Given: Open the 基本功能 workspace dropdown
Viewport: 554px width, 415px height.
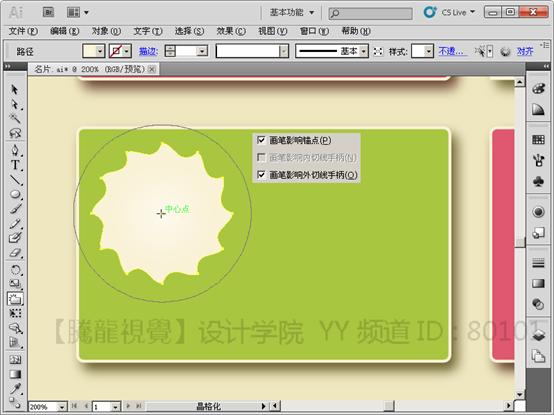Looking at the screenshot, I should pyautogui.click(x=291, y=12).
